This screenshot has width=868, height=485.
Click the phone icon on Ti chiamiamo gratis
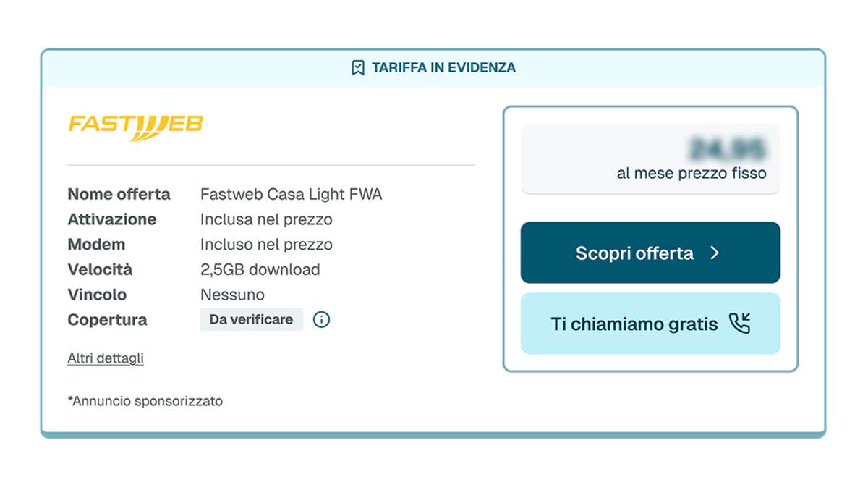(x=739, y=324)
